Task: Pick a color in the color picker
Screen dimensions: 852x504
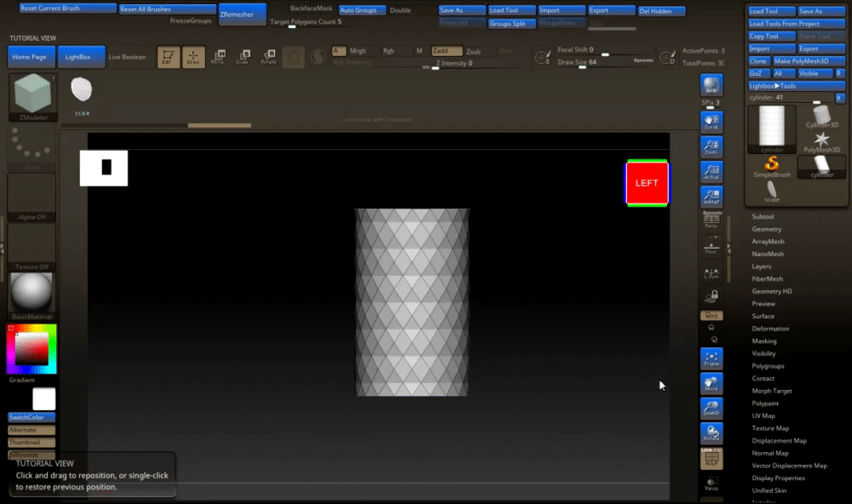Action: click(x=32, y=349)
